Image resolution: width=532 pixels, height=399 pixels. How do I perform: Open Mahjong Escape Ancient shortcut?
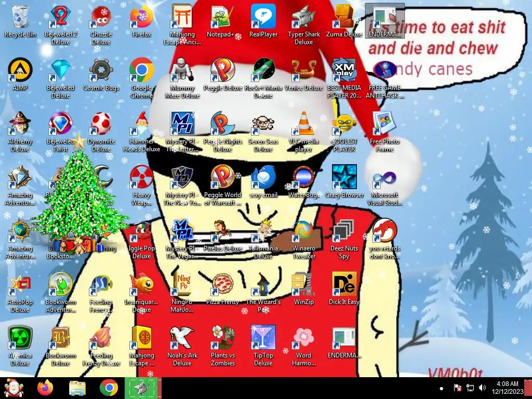(182, 24)
